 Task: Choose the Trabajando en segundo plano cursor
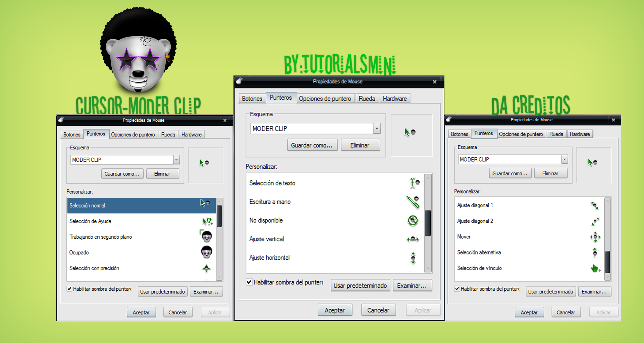coord(206,236)
